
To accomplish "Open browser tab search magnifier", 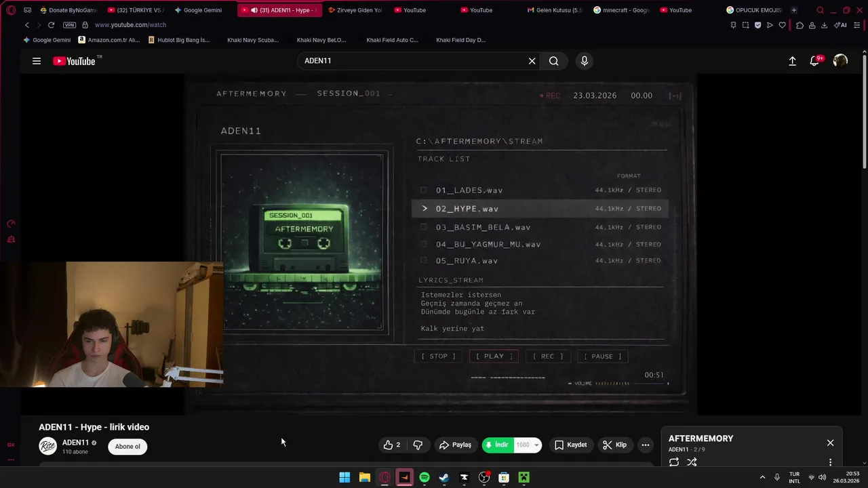I will click(x=820, y=10).
